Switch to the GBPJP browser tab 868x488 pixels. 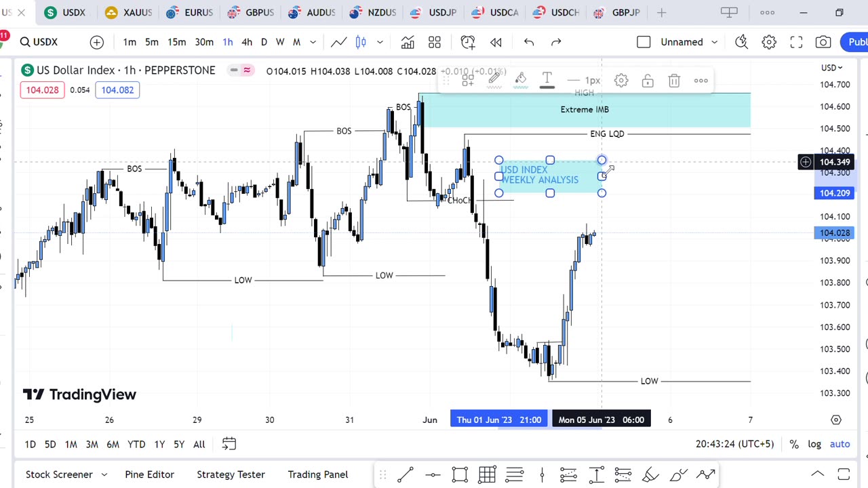click(617, 12)
